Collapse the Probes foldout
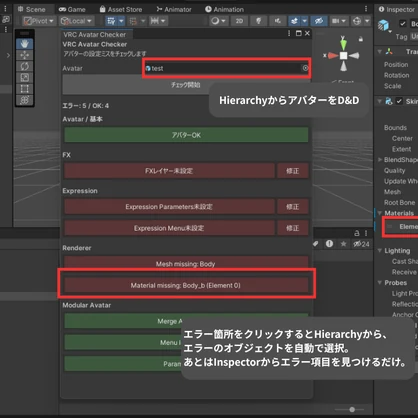Screen dimensions: 418x418 [x=380, y=282]
